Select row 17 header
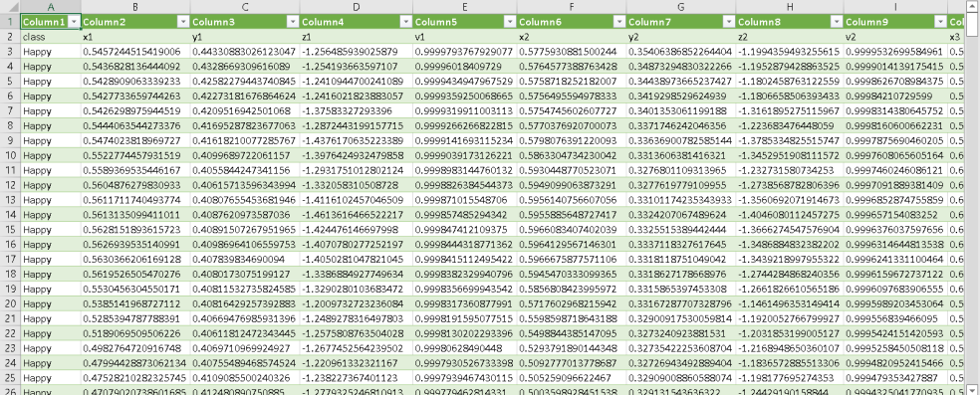980x395 pixels. click(10, 259)
